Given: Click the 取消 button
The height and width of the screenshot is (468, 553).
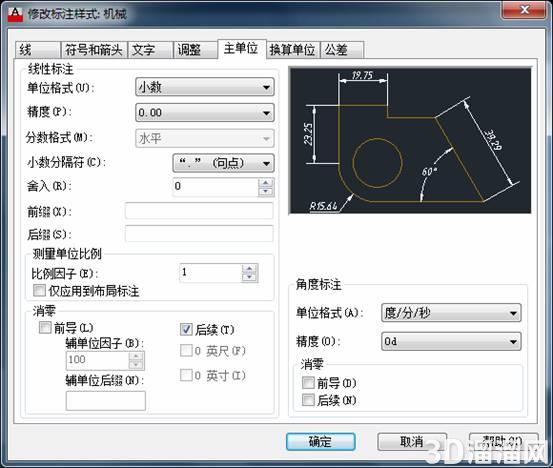Looking at the screenshot, I should pyautogui.click(x=412, y=442).
